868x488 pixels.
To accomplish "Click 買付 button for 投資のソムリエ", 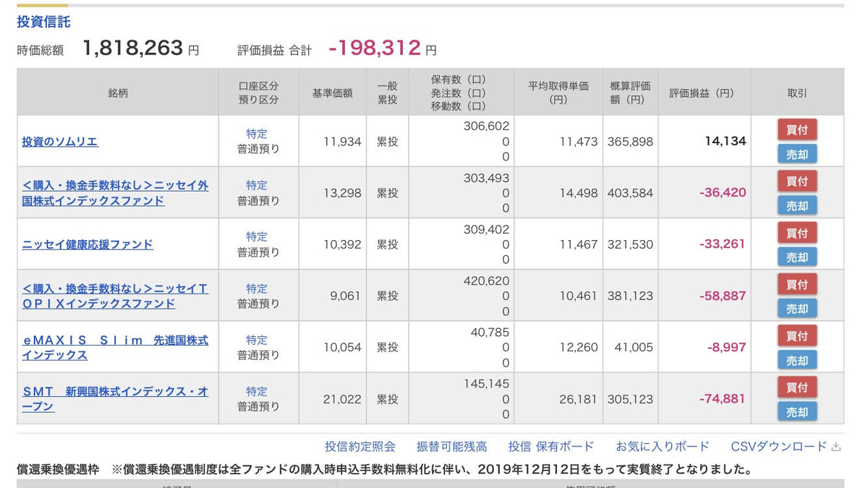I will pyautogui.click(x=797, y=130).
